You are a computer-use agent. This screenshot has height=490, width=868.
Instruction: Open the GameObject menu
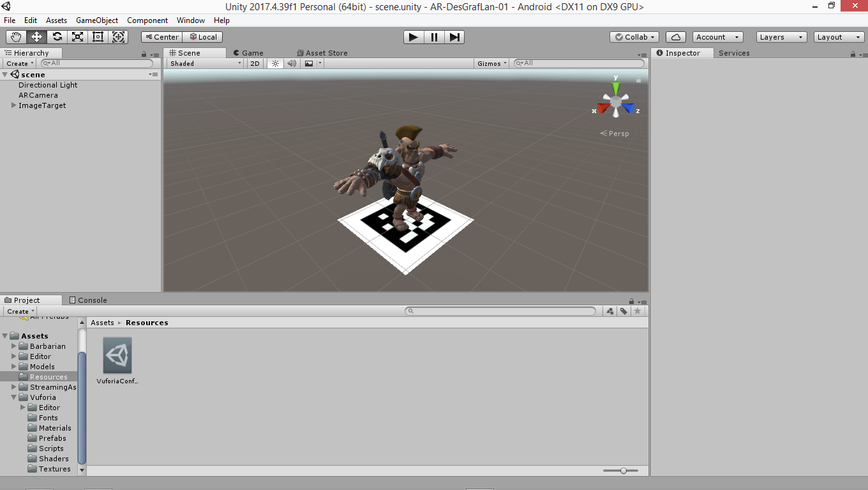(x=97, y=20)
